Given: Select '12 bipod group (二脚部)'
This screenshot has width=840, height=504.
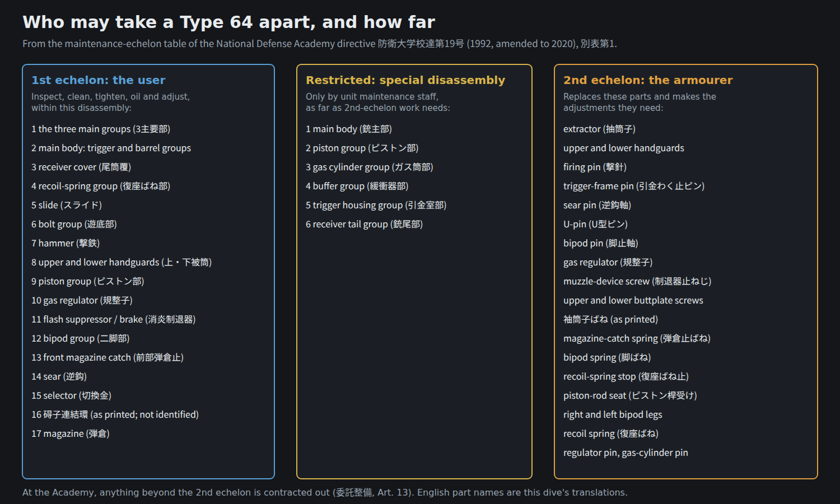Looking at the screenshot, I should pyautogui.click(x=81, y=338).
